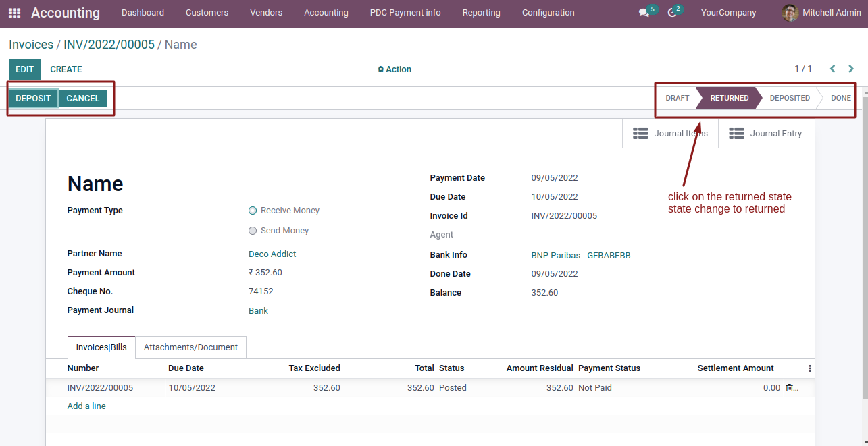Click the Invoices breadcrumb link
This screenshot has width=868, height=446.
31,45
